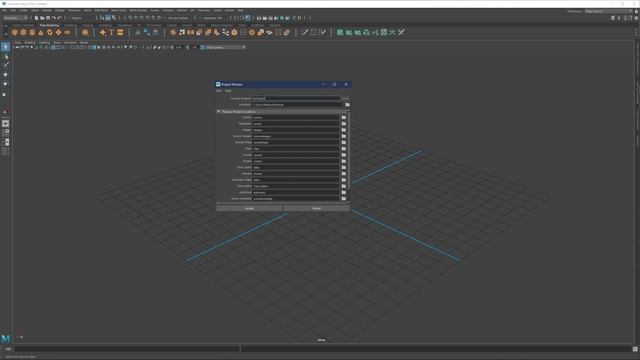Click the Save Scene icon in status line
This screenshot has width=640, height=360.
pos(48,18)
